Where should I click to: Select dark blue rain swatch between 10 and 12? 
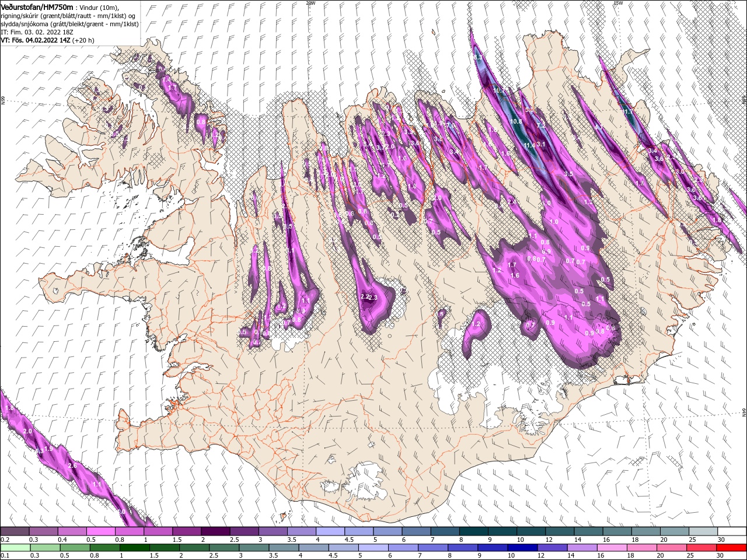click(x=522, y=547)
